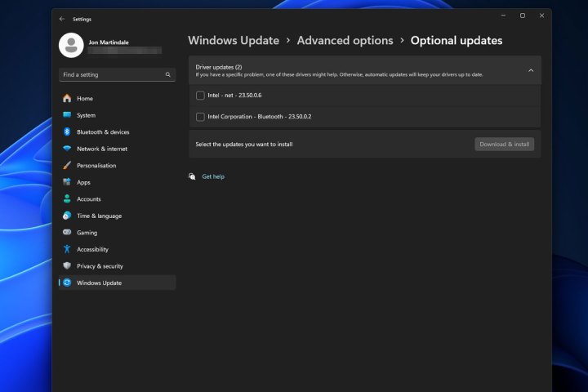Go to Bluetooth & devices settings

(117, 131)
